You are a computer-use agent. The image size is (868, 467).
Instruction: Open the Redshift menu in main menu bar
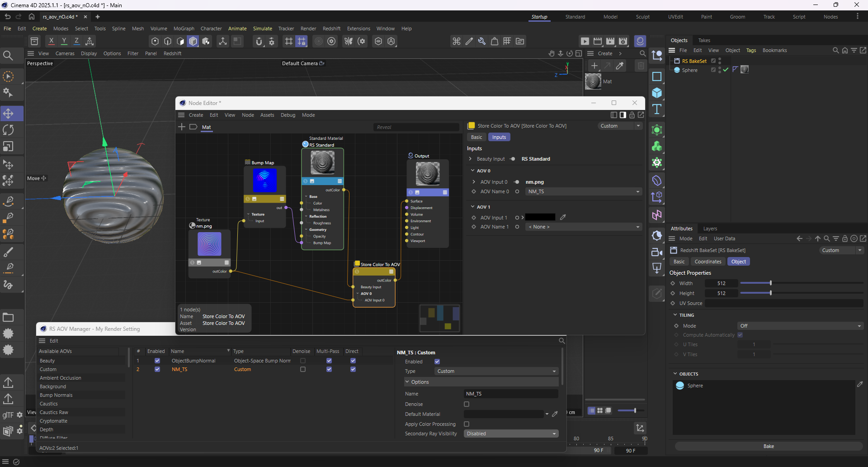[x=331, y=29]
